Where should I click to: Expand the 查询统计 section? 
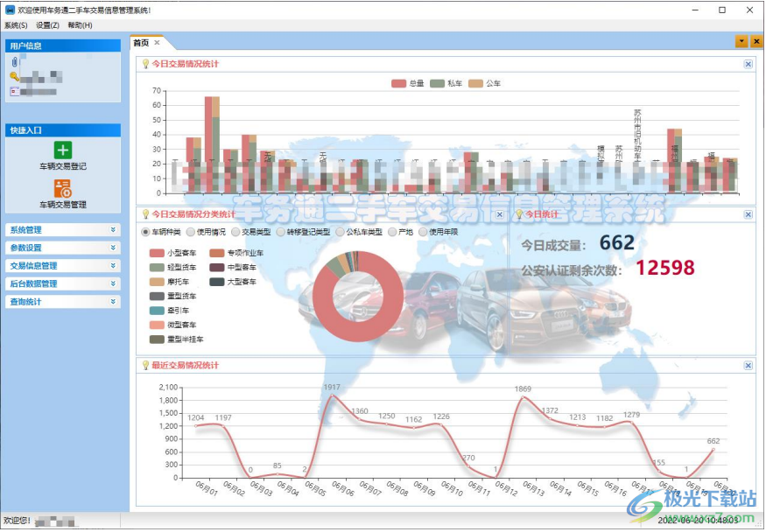pos(63,302)
